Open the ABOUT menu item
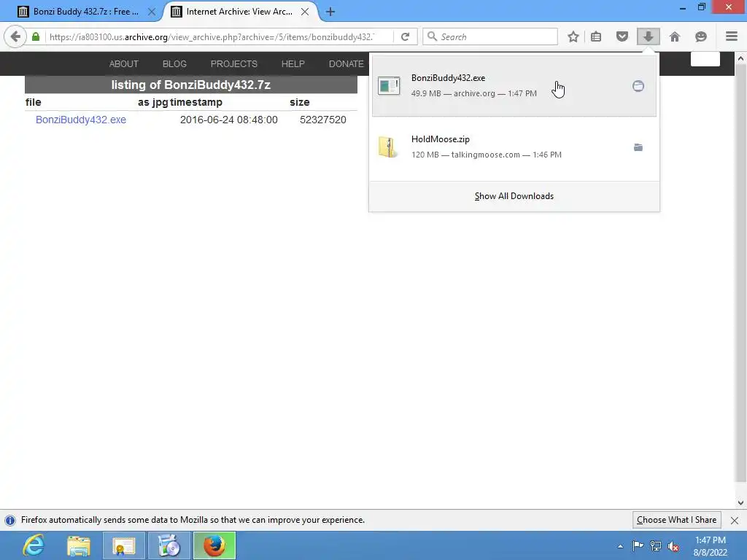This screenshot has height=560, width=747. [124, 64]
